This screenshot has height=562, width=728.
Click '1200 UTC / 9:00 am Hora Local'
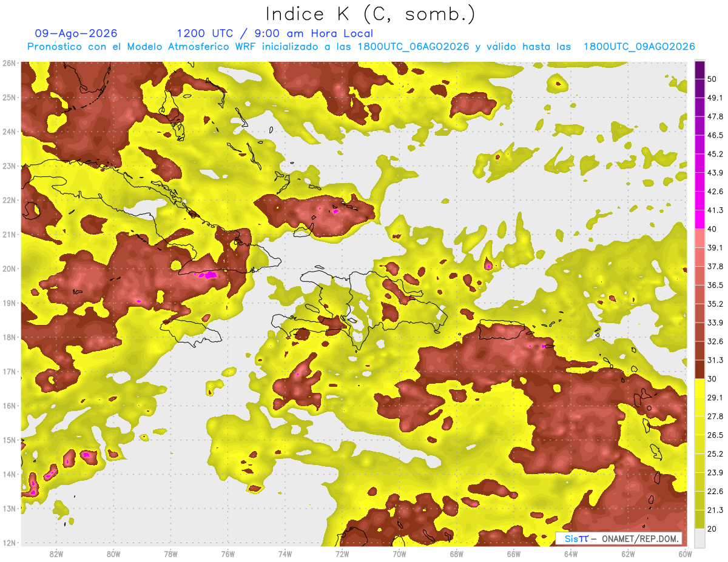pos(275,33)
